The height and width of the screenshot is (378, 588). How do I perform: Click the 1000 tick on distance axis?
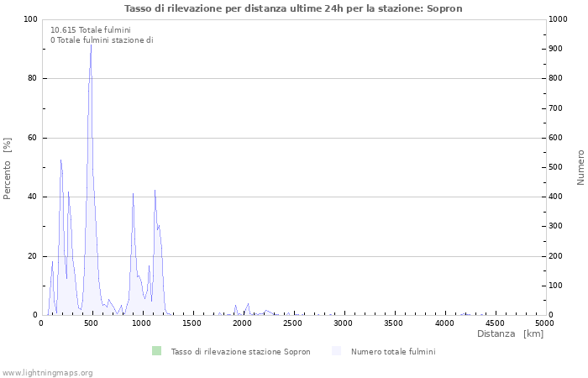click(x=141, y=323)
